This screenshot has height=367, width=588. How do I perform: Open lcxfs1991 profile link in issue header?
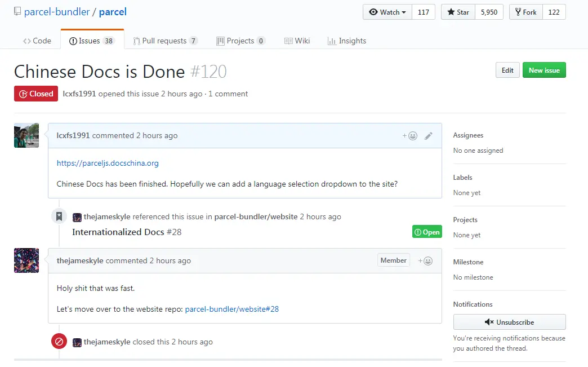pos(79,94)
